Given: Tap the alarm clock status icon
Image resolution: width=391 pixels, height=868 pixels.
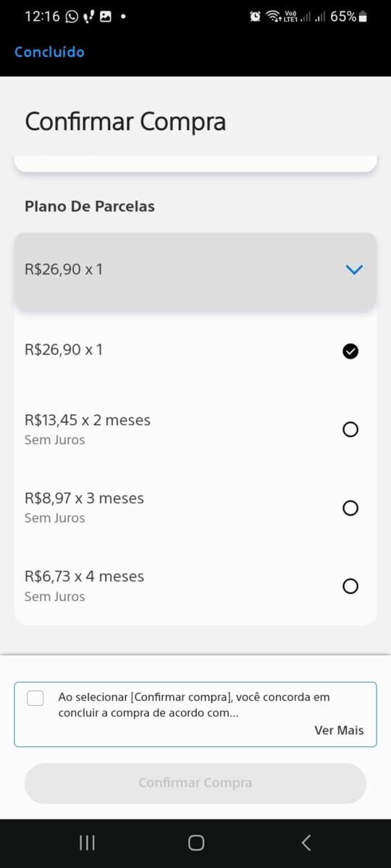Looking at the screenshot, I should (x=255, y=16).
